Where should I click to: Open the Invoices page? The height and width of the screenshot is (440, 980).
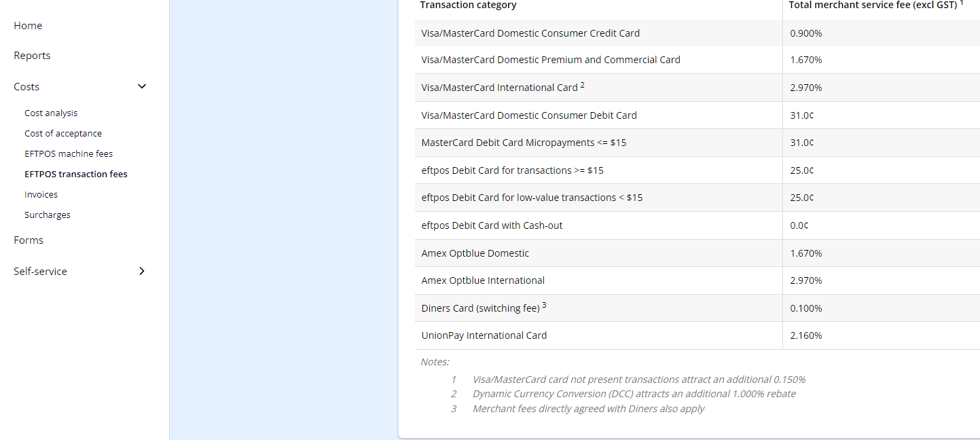[x=41, y=195]
